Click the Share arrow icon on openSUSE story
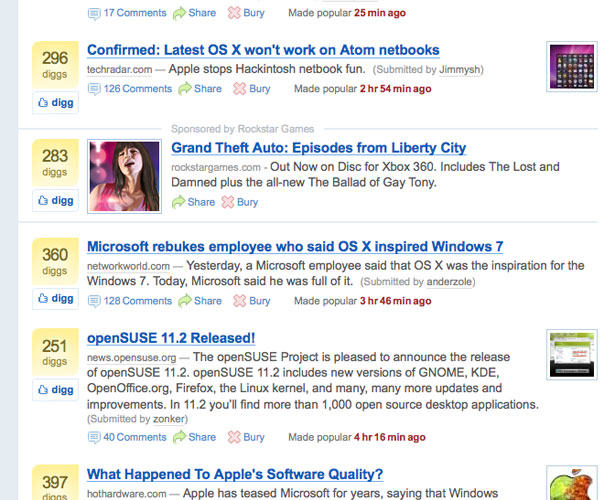Image resolution: width=615 pixels, height=500 pixels. pyautogui.click(x=179, y=437)
